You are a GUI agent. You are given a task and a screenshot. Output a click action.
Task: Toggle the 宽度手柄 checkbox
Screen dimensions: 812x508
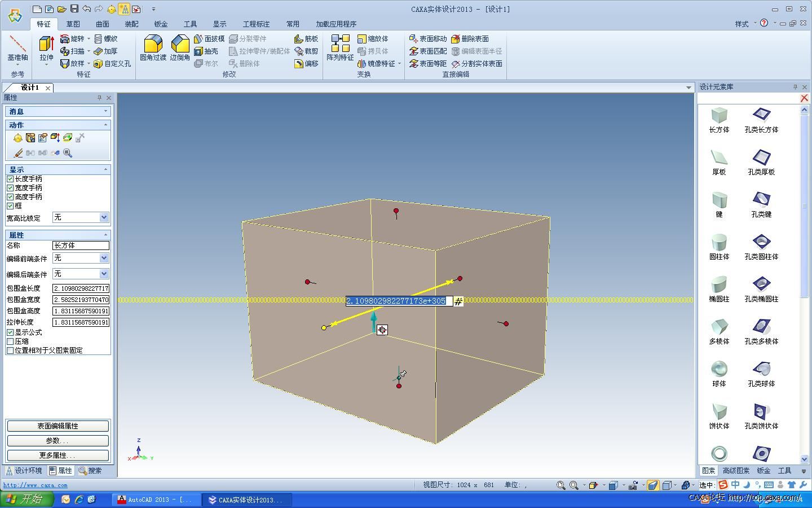[x=10, y=188]
